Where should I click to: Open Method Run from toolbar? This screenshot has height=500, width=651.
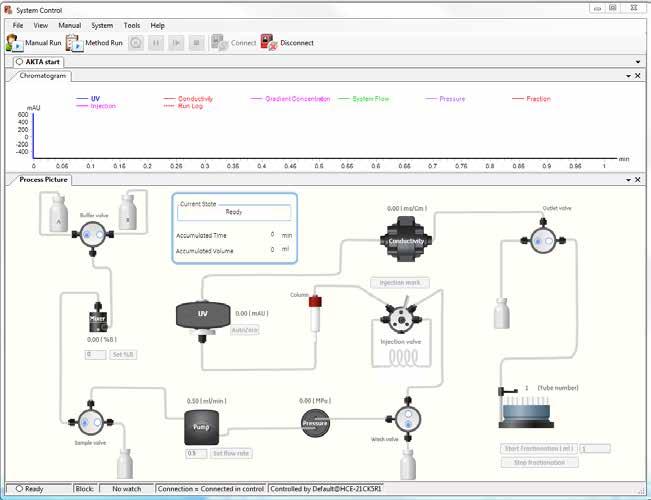click(95, 43)
